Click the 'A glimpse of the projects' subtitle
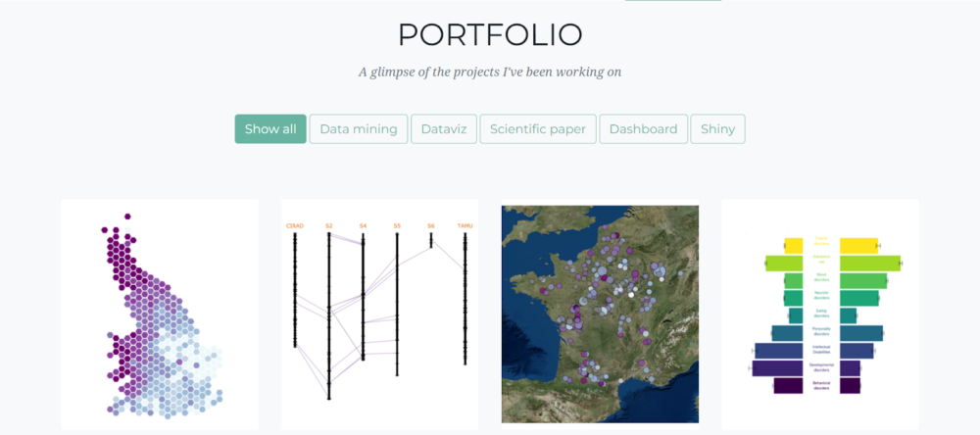980x435 pixels. coord(490,72)
